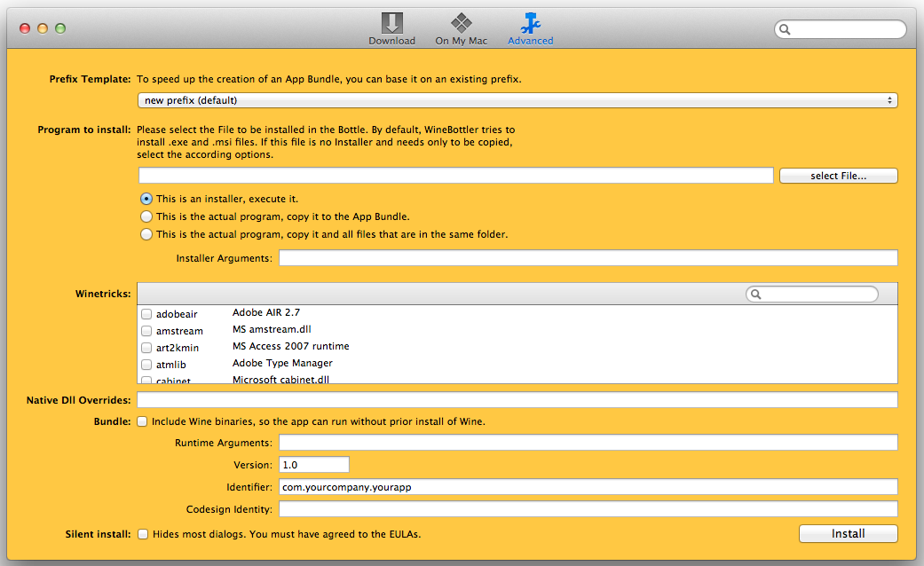The width and height of the screenshot is (924, 566).
Task: Tick the art2kmin checkbox
Action: point(146,348)
